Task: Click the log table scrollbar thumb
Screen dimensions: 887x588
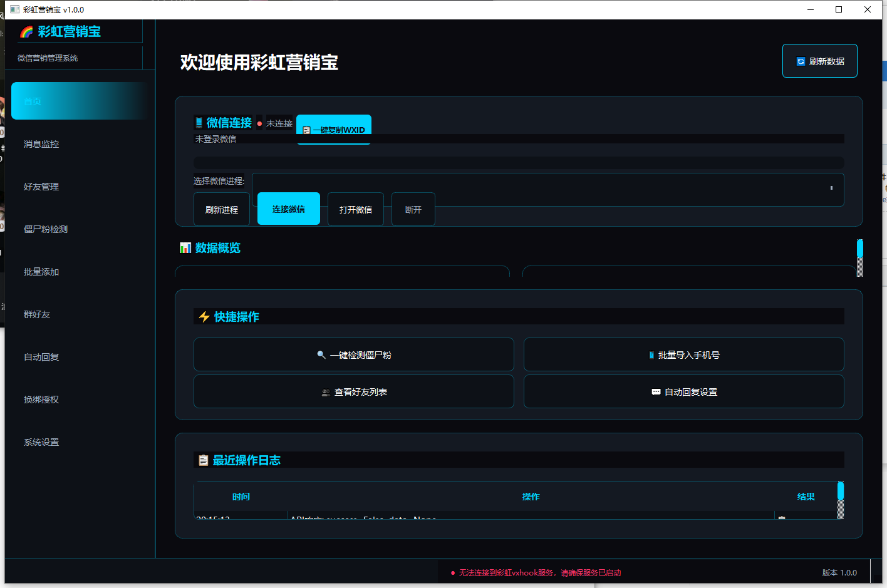Action: click(x=841, y=490)
